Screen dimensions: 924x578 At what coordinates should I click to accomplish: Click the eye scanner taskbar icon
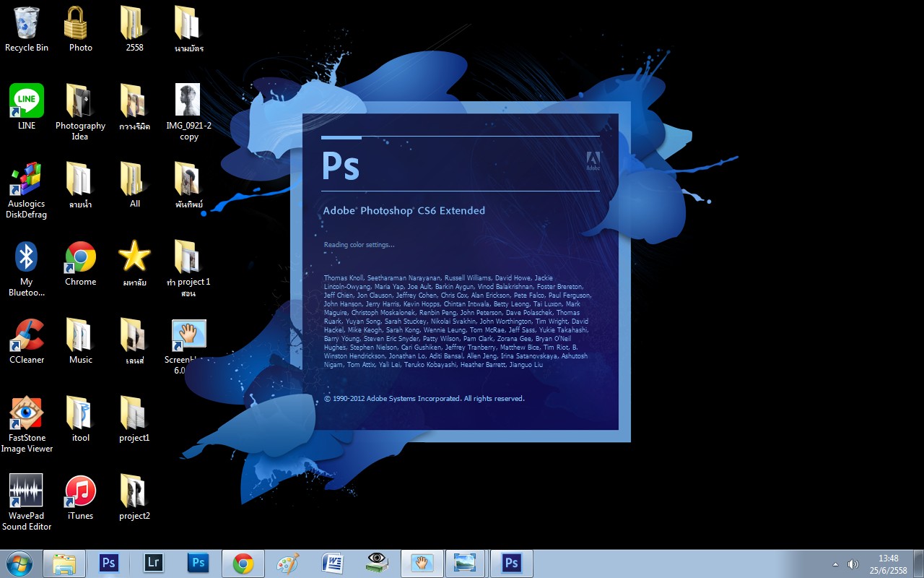377,564
